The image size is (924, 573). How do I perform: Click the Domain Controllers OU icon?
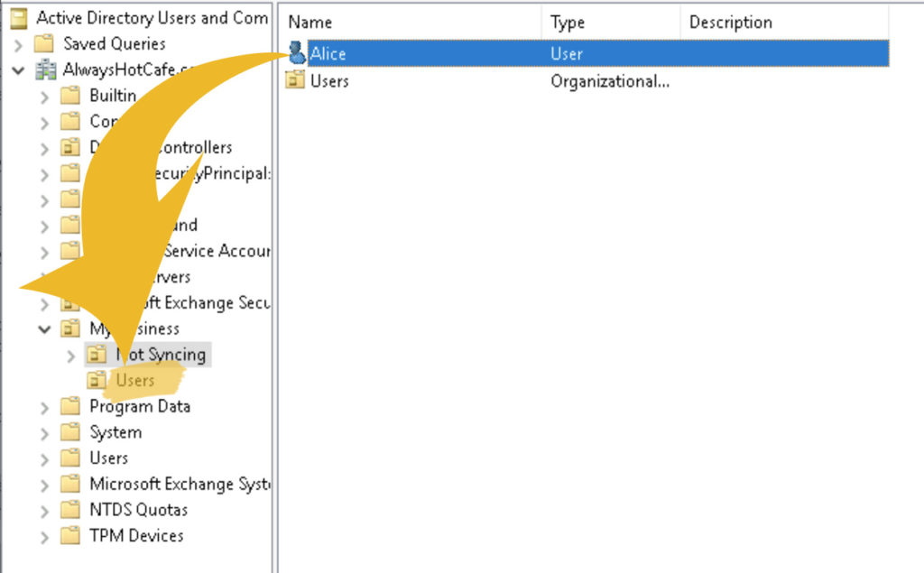point(69,147)
